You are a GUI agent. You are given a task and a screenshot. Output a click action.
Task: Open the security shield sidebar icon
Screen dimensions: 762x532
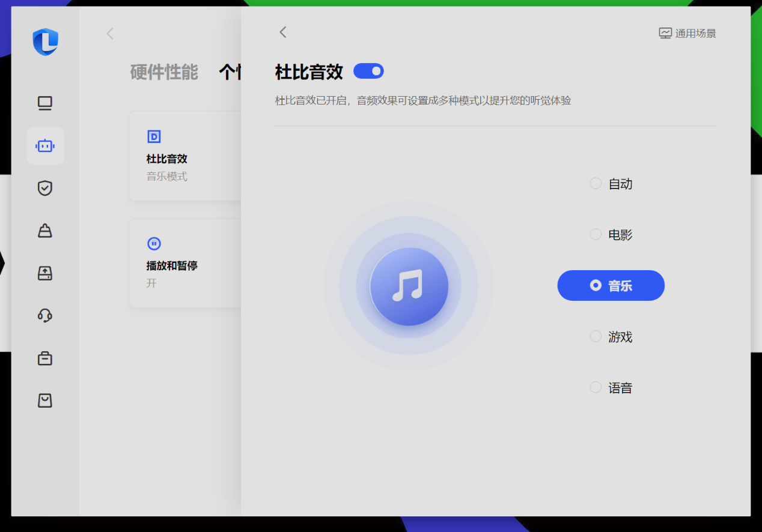tap(45, 189)
